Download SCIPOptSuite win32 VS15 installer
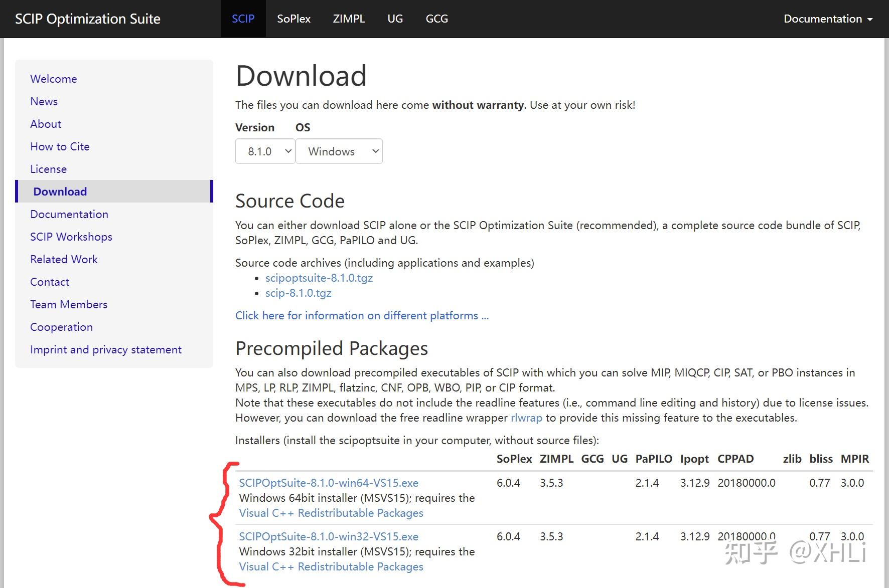Viewport: 889px width, 588px height. click(x=329, y=537)
